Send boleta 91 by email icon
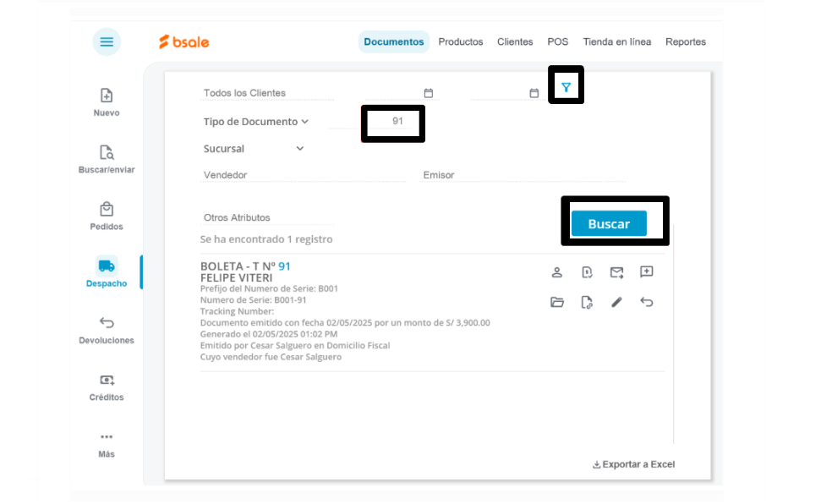This screenshot has height=504, width=832. pos(616,272)
